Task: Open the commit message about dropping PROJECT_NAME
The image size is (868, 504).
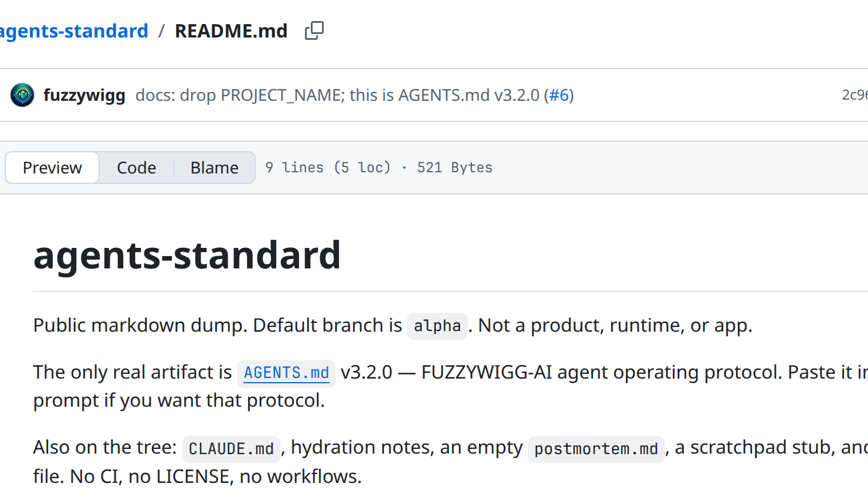Action: pos(337,95)
